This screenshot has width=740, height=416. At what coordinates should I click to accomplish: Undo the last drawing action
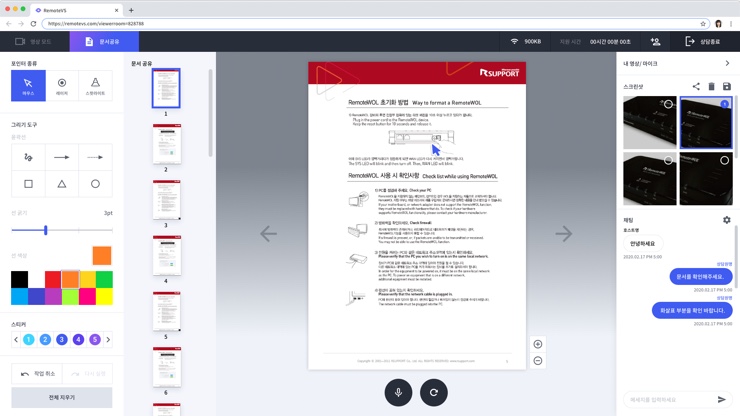(x=37, y=374)
